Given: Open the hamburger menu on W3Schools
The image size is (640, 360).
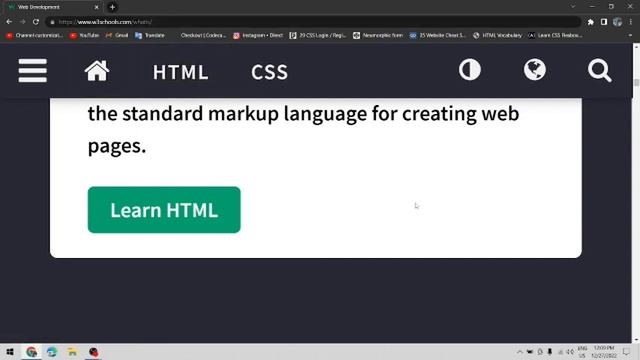Looking at the screenshot, I should [33, 70].
